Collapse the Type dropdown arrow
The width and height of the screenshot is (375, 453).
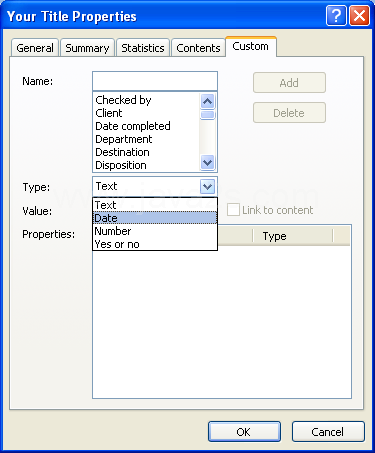pos(207,186)
